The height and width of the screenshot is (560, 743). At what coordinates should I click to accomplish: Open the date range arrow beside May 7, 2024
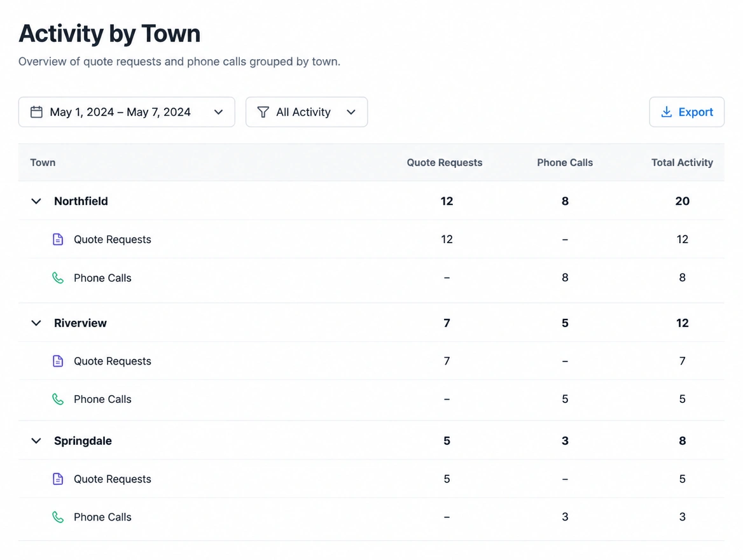[x=218, y=112]
